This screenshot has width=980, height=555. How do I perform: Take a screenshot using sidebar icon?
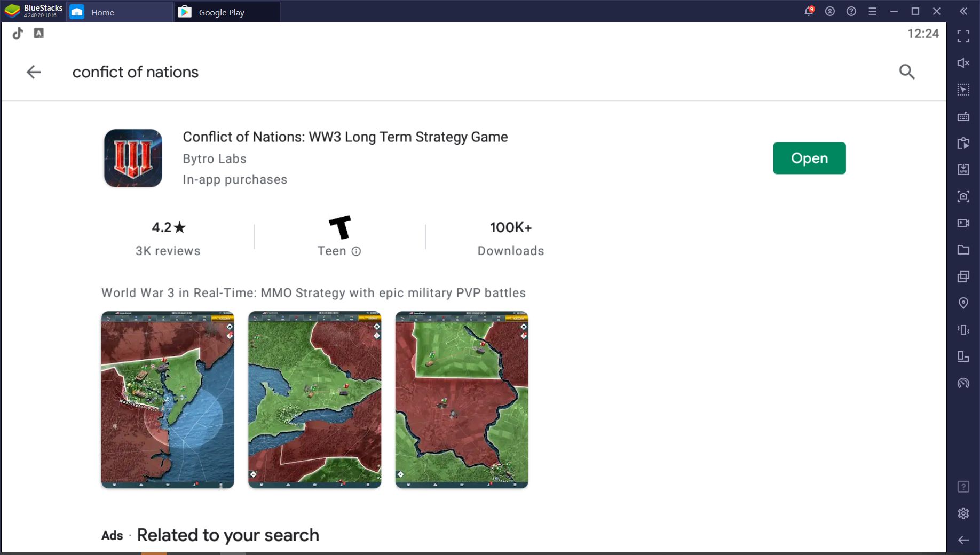click(963, 196)
